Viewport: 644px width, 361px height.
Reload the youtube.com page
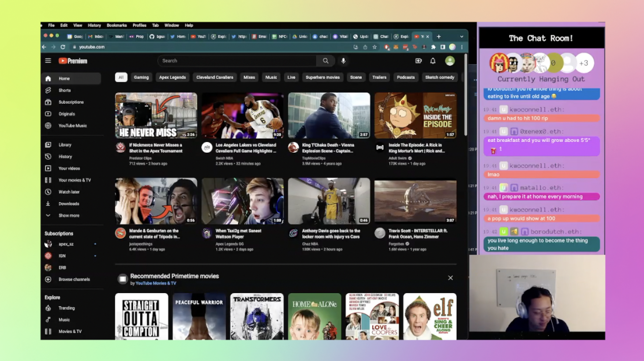click(63, 47)
